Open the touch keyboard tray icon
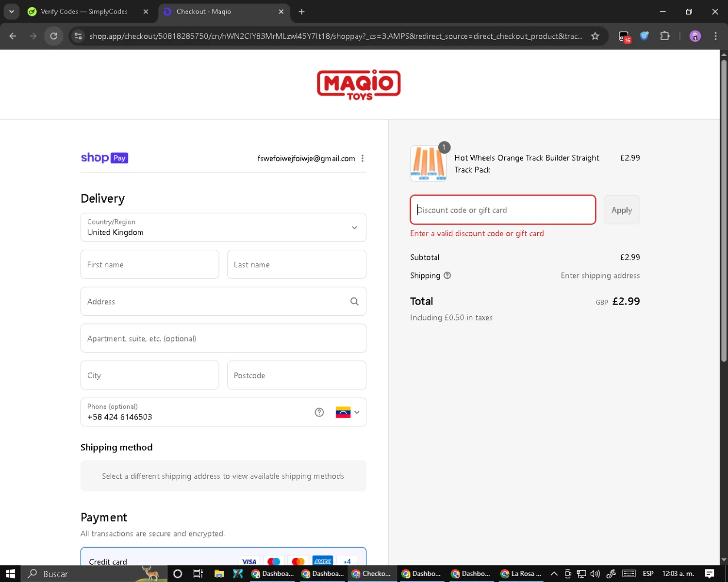Image resolution: width=728 pixels, height=582 pixels. coord(629,574)
